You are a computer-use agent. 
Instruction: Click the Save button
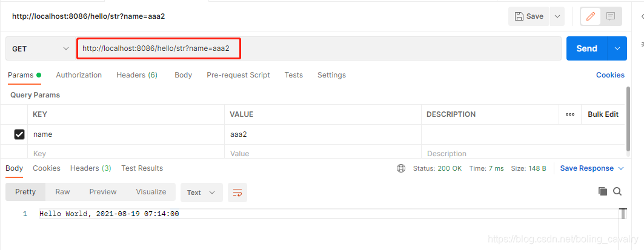tap(529, 16)
